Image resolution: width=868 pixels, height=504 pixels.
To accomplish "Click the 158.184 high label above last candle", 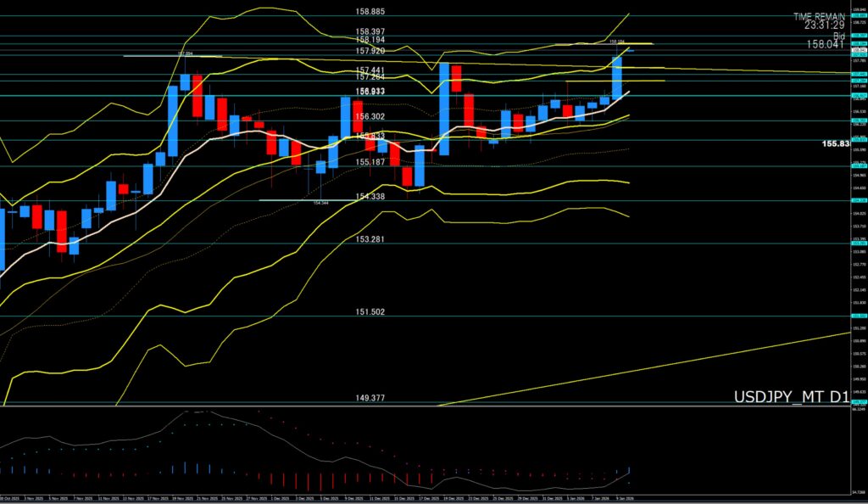I will (616, 41).
